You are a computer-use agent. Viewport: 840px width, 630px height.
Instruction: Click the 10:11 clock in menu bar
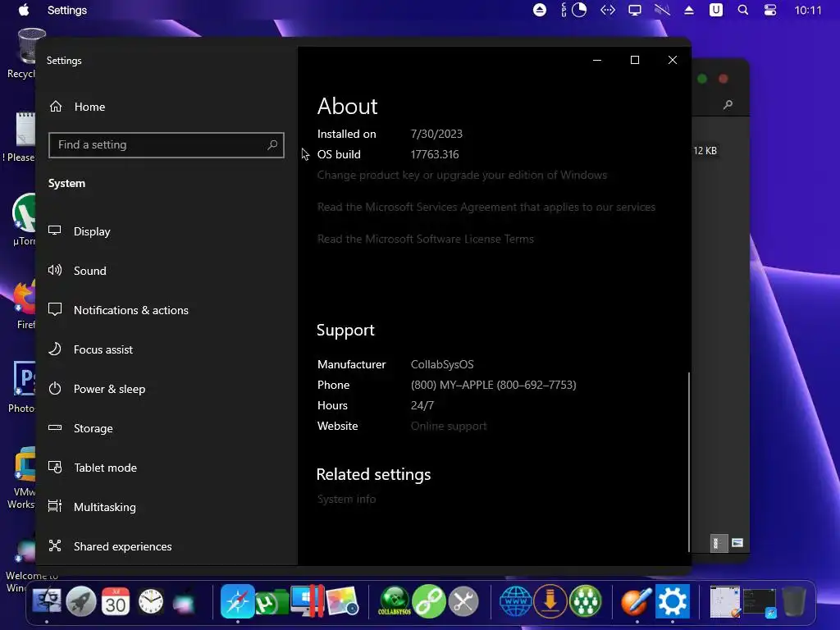tap(807, 10)
